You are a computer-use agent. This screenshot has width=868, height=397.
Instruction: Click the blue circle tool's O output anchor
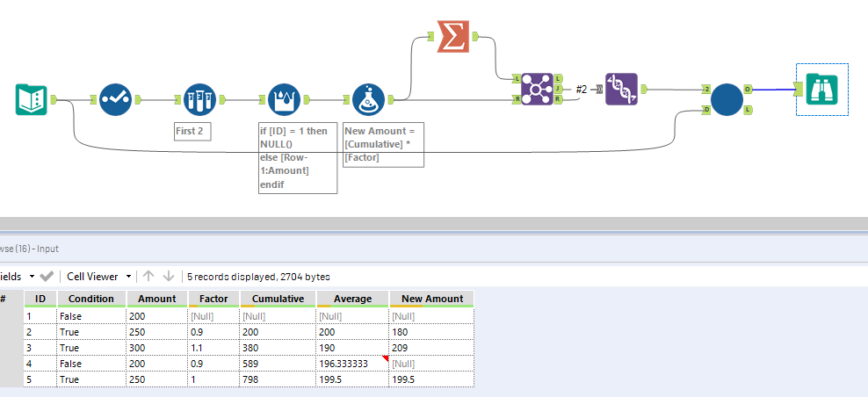click(x=748, y=89)
